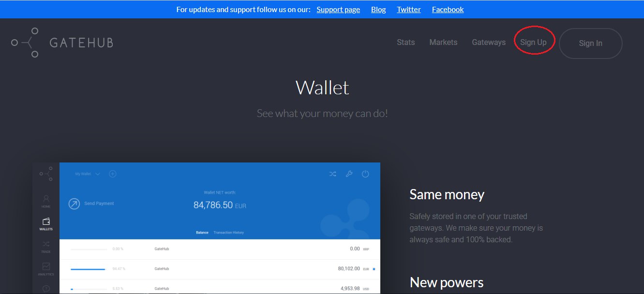
Task: Expand the My Wallet dropdown in preview
Action: point(88,174)
